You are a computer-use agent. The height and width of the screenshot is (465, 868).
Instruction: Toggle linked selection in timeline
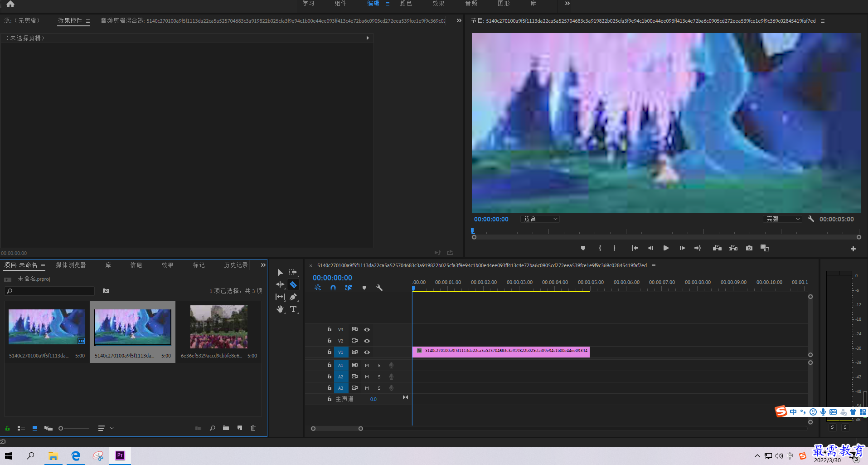click(x=348, y=288)
